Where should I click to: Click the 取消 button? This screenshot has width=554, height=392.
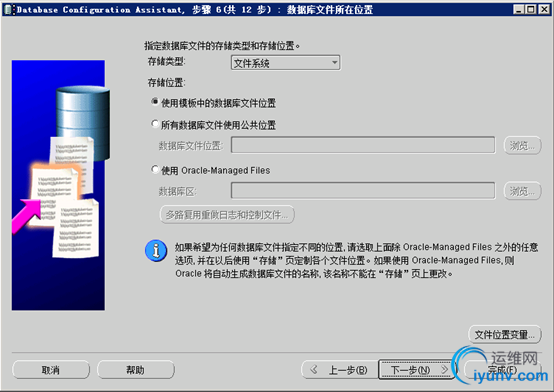point(51,370)
